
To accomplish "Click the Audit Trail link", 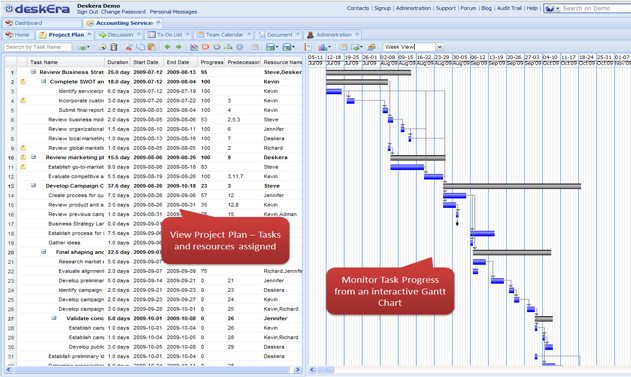I will (x=509, y=8).
